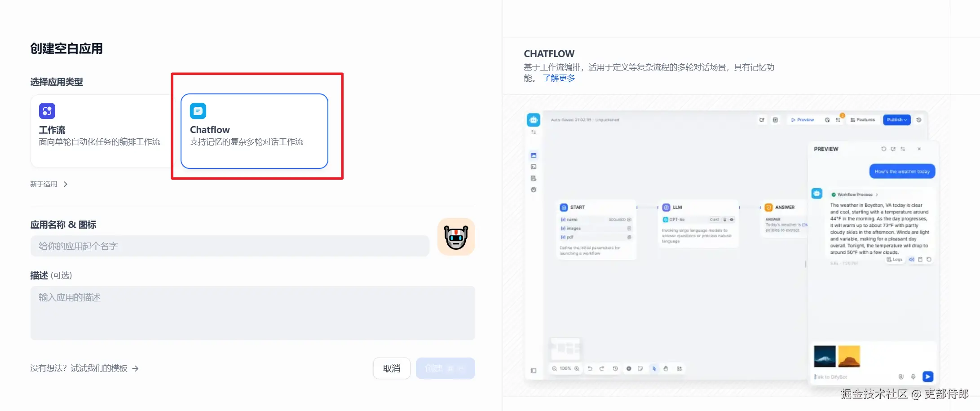This screenshot has width=980, height=411.
Task: Click the organize nodes icon in canvas toolbar
Action: 679,368
